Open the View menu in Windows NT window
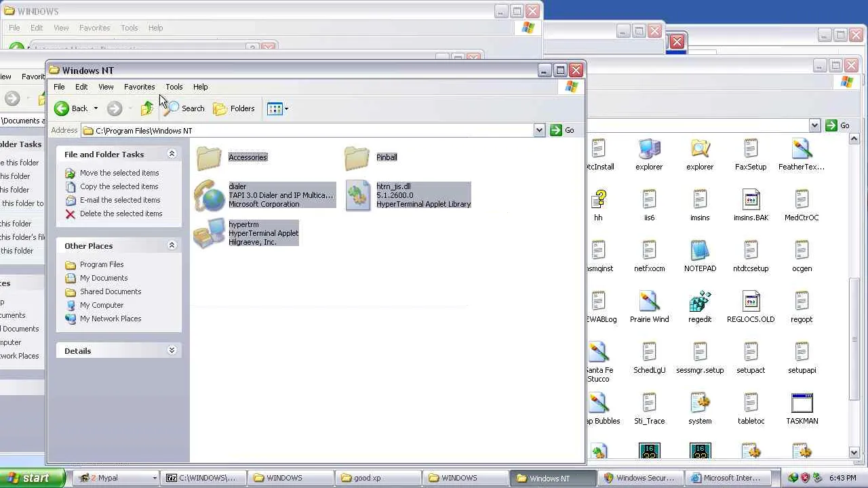 [106, 87]
